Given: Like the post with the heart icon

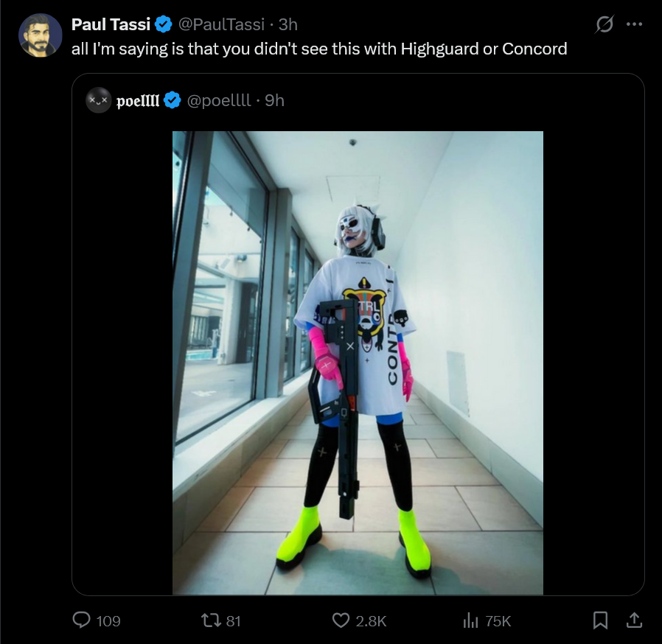Looking at the screenshot, I should pos(341,620).
